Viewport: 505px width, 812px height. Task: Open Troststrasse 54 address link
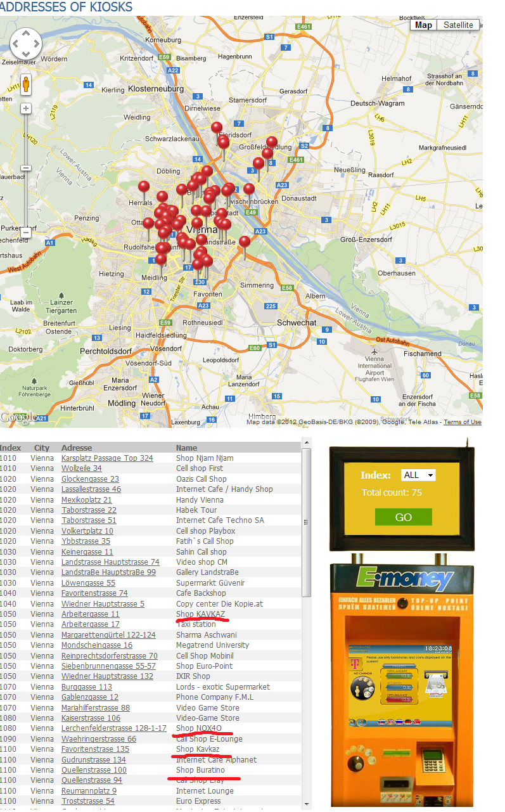tap(88, 801)
